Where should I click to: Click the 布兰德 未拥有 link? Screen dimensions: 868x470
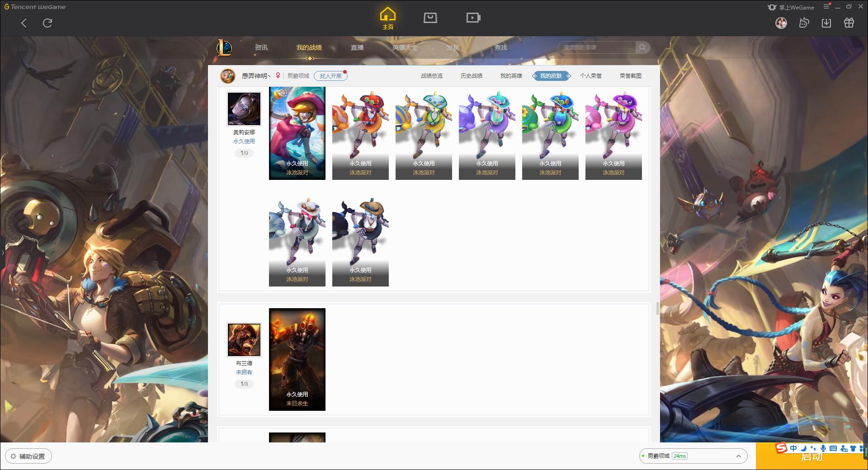(x=244, y=372)
